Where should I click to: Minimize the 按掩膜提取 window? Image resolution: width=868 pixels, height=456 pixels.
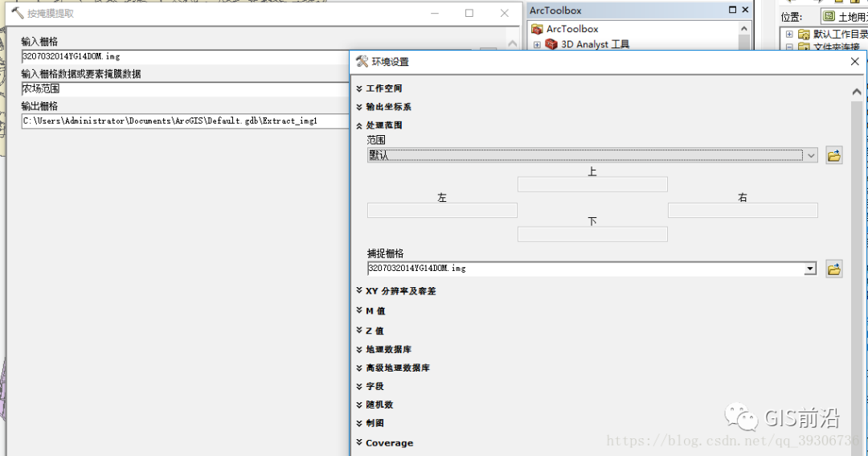pos(435,14)
